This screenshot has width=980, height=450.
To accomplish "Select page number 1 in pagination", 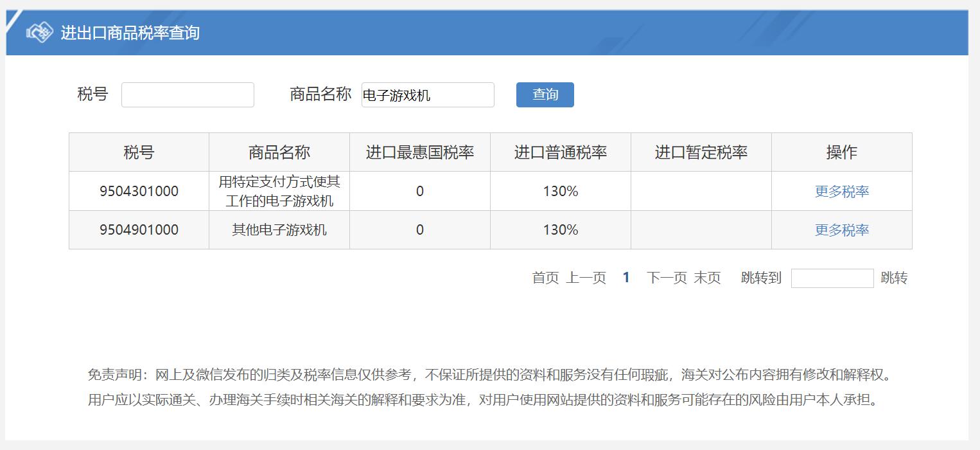I will click(625, 277).
